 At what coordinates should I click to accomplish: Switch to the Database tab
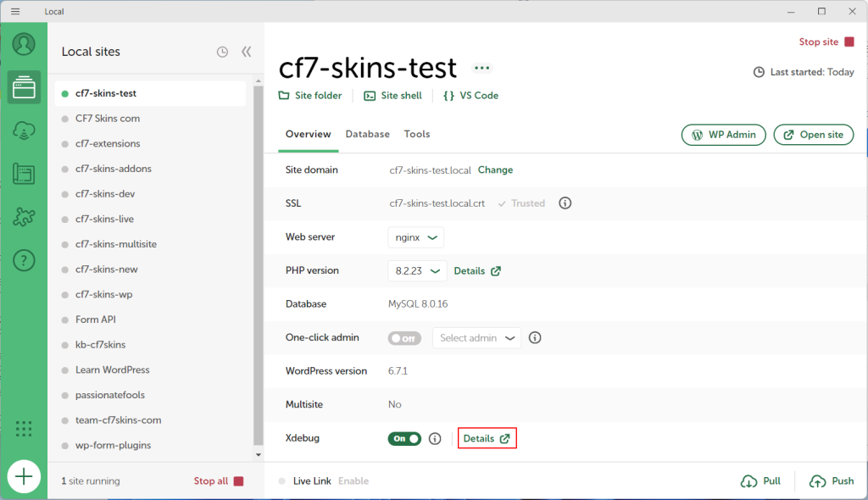(367, 134)
